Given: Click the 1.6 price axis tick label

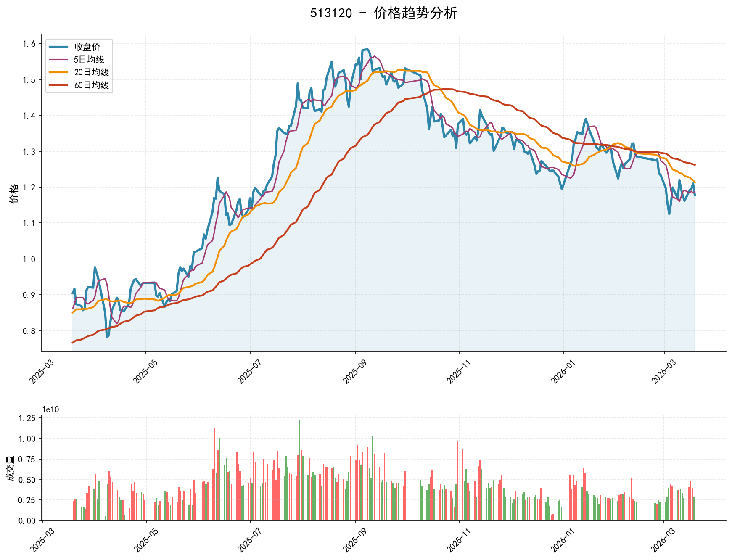Looking at the screenshot, I should [x=29, y=44].
